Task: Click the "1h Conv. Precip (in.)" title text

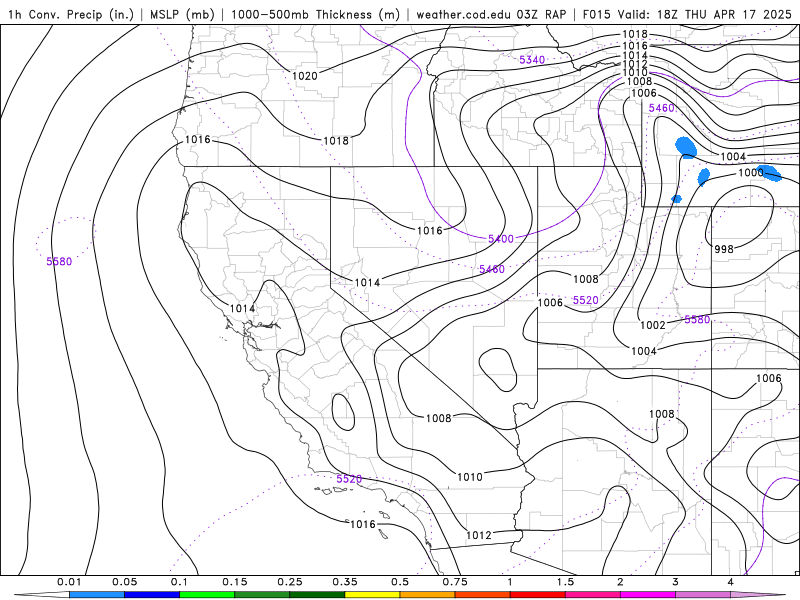Action: [x=71, y=14]
